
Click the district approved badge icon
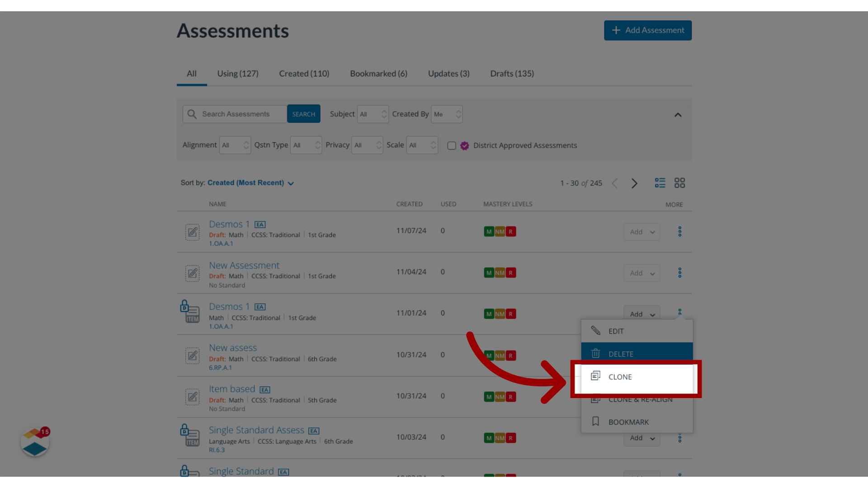click(x=464, y=145)
